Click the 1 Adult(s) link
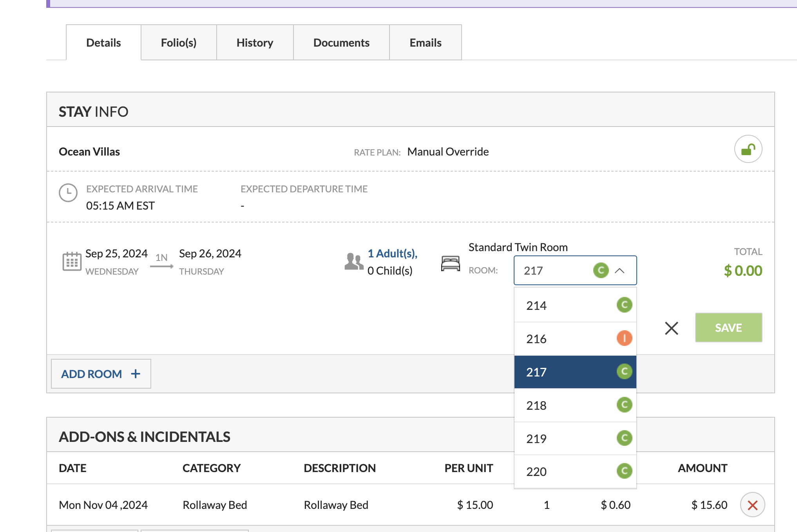This screenshot has width=797, height=532. tap(392, 253)
